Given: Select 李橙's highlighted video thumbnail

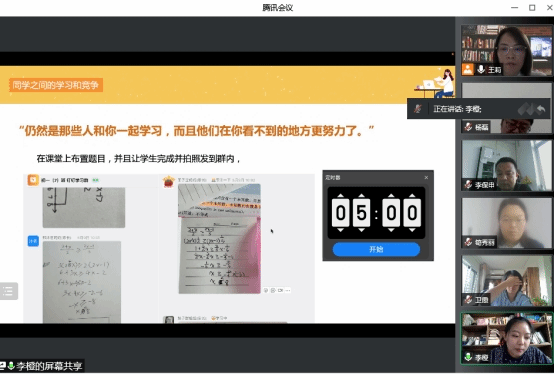Looking at the screenshot, I should tap(506, 338).
